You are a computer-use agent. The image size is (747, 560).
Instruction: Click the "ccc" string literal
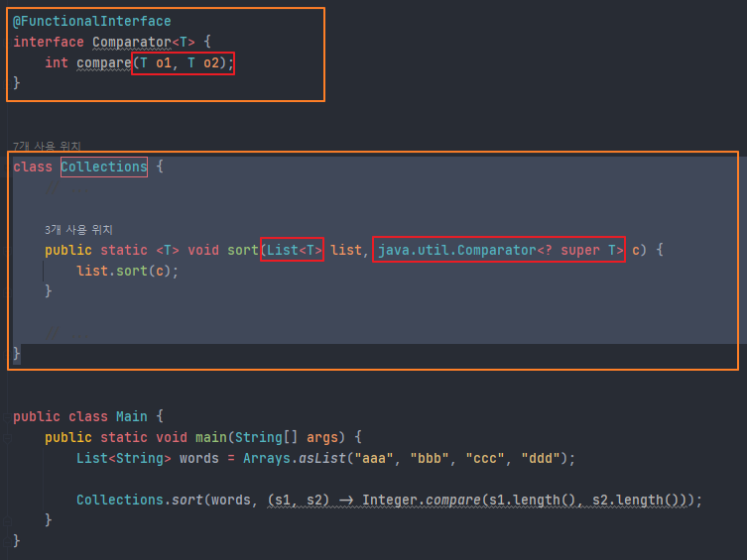click(x=485, y=459)
